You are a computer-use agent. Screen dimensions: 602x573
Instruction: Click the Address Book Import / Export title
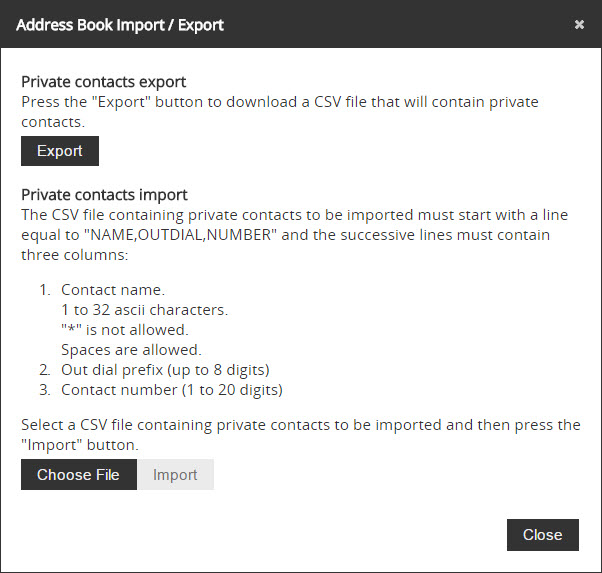(x=120, y=24)
